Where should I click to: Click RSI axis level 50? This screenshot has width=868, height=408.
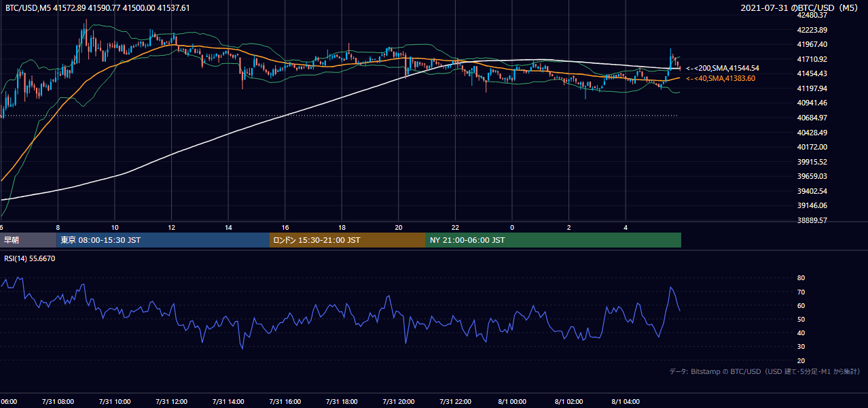tap(801, 319)
